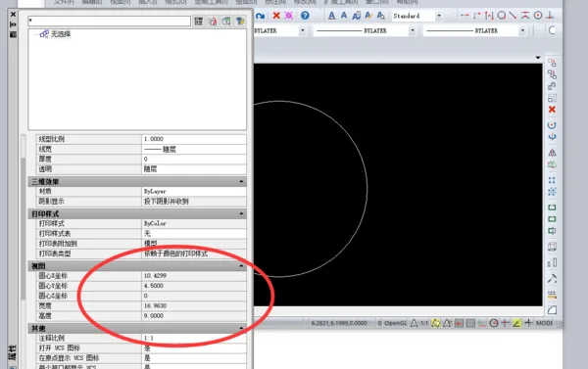Toggle the ortho axes icon in status bar
The width and height of the screenshot is (588, 369).
pos(482,323)
